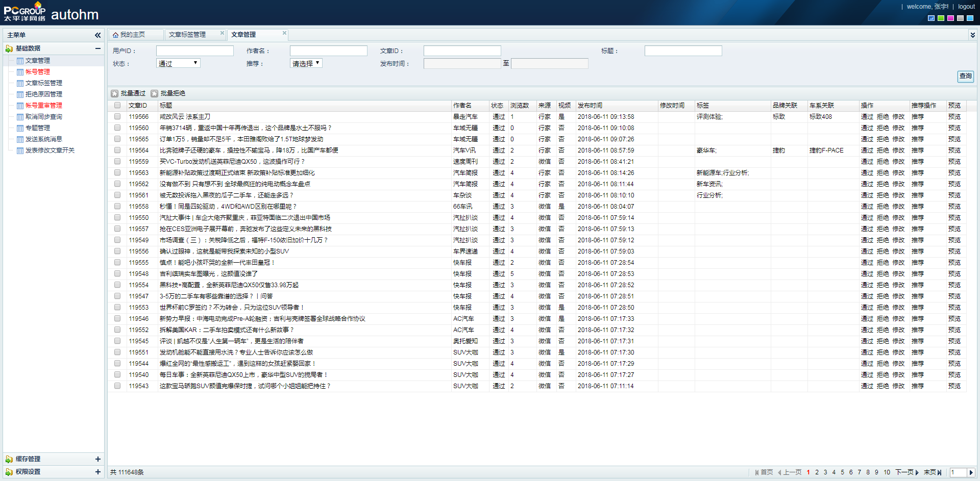Tick the checkbox for article 119543
The width and height of the screenshot is (980, 481).
[x=117, y=386]
